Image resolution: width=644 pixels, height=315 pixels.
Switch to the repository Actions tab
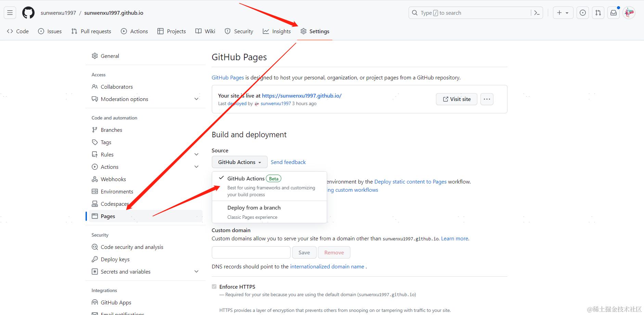click(134, 31)
